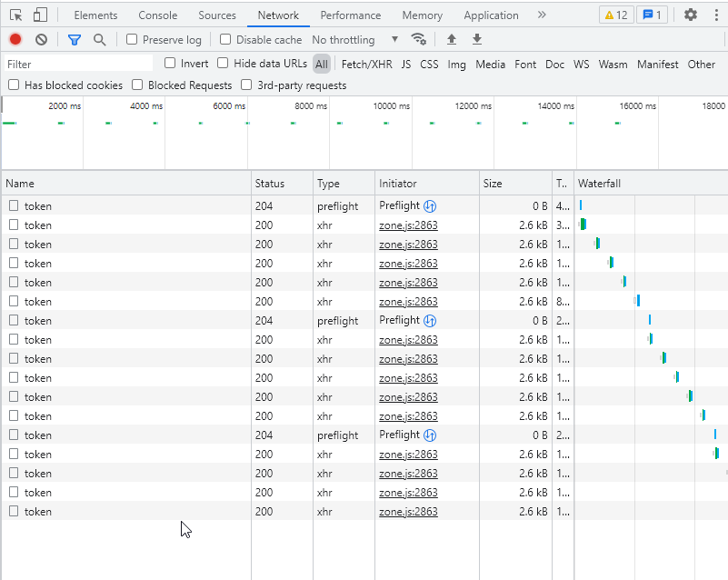Enable the Preserve log checkbox

[133, 40]
